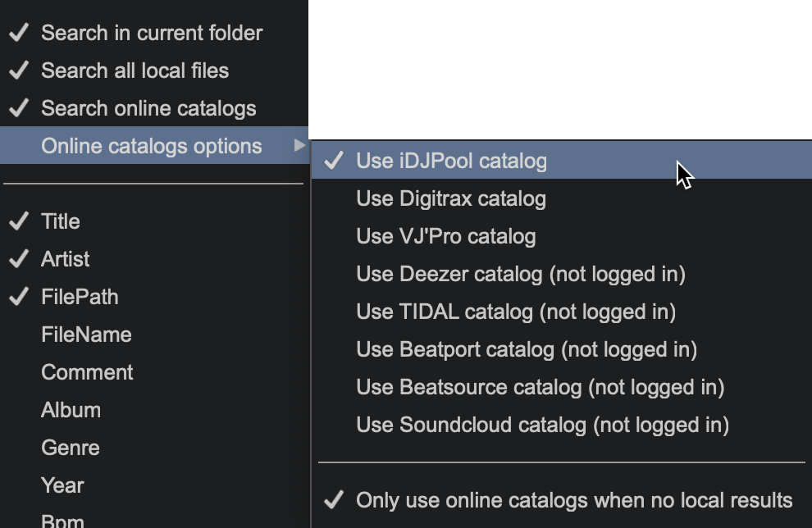Select Use Beatport catalog
812x528 pixels.
click(x=526, y=350)
